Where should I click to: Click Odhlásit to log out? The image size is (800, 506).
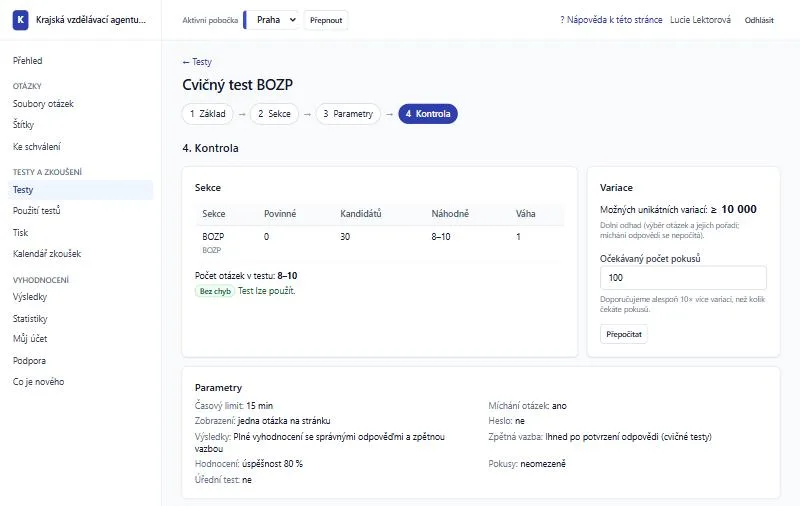pyautogui.click(x=759, y=20)
